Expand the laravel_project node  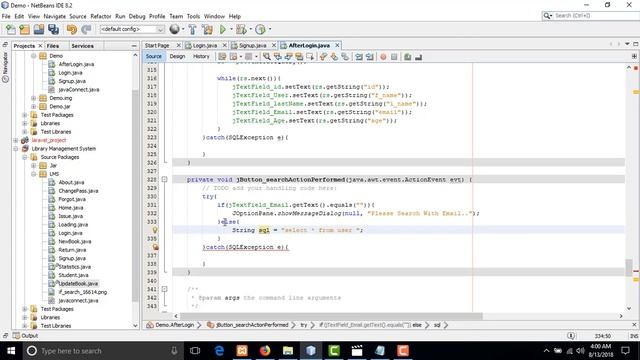tap(16, 140)
